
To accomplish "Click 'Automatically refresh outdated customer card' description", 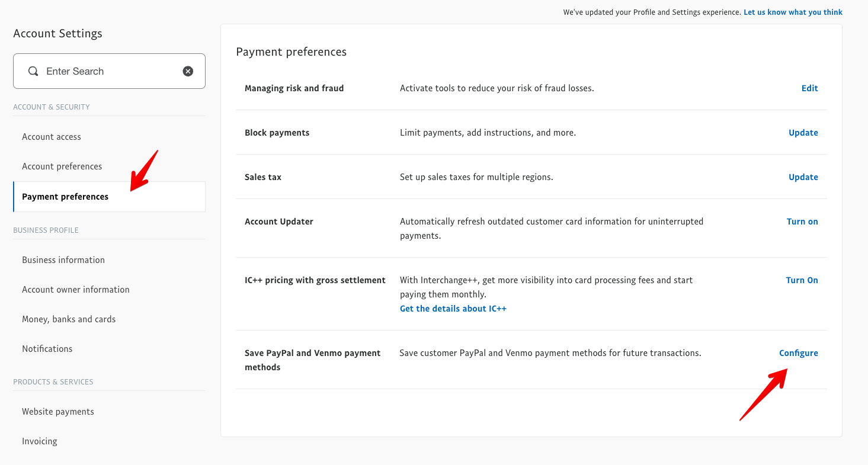I will (x=552, y=229).
